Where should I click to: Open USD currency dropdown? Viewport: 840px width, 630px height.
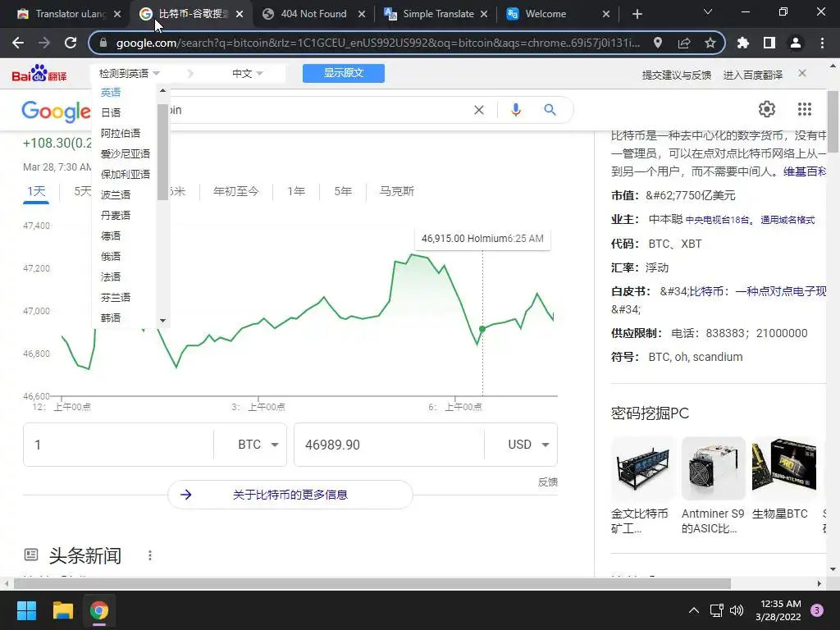(528, 445)
